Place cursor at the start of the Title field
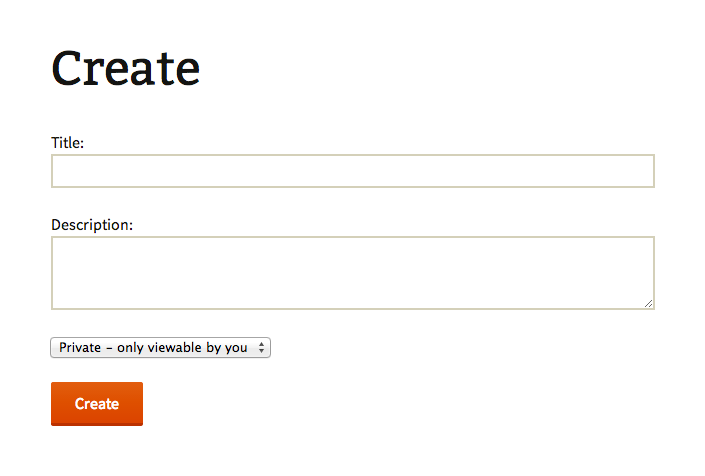The height and width of the screenshot is (476, 705). click(x=58, y=171)
